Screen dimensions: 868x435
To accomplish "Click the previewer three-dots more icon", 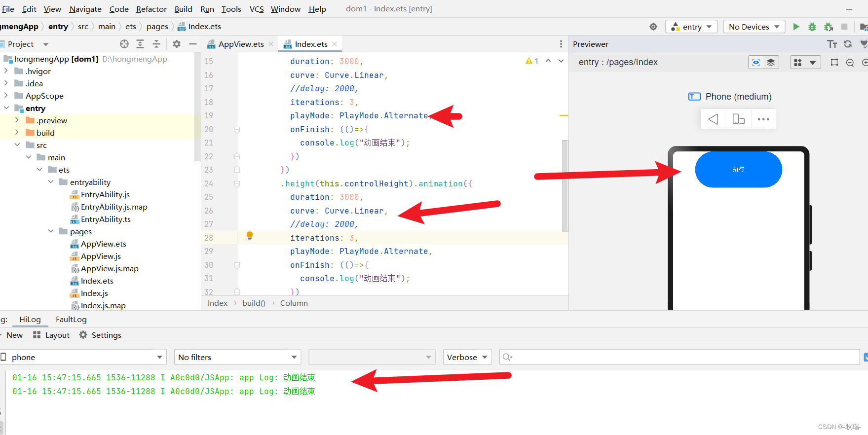I will (763, 119).
